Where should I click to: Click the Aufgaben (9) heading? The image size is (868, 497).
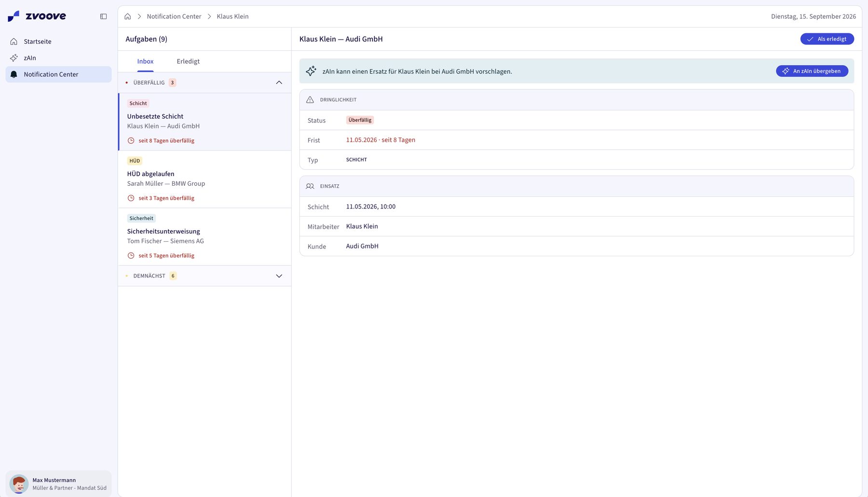(x=147, y=39)
